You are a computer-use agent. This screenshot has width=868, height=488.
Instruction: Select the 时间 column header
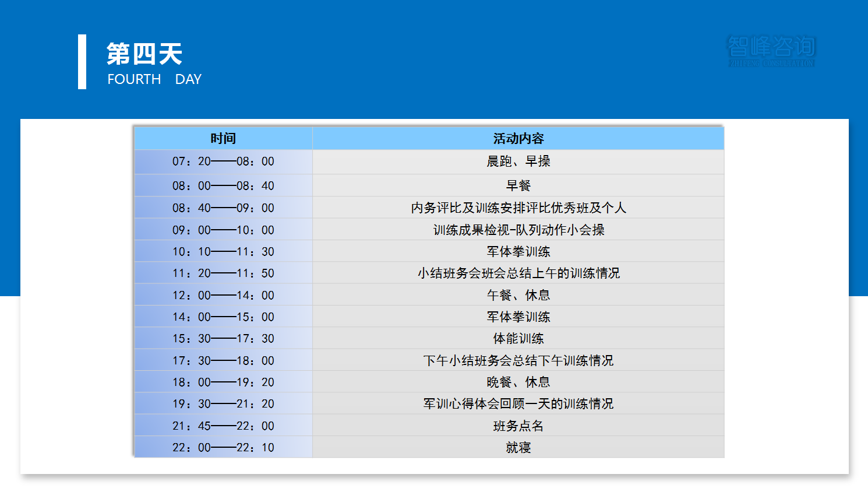(x=223, y=139)
